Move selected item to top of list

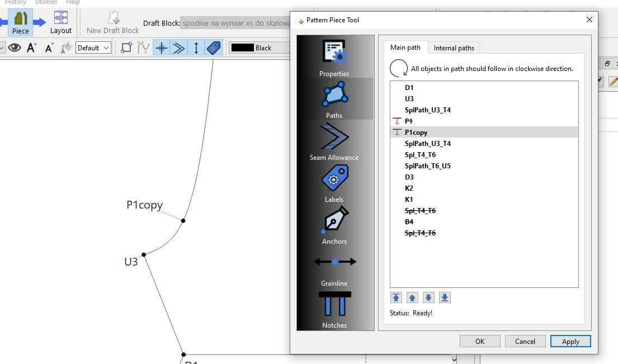coord(397,297)
